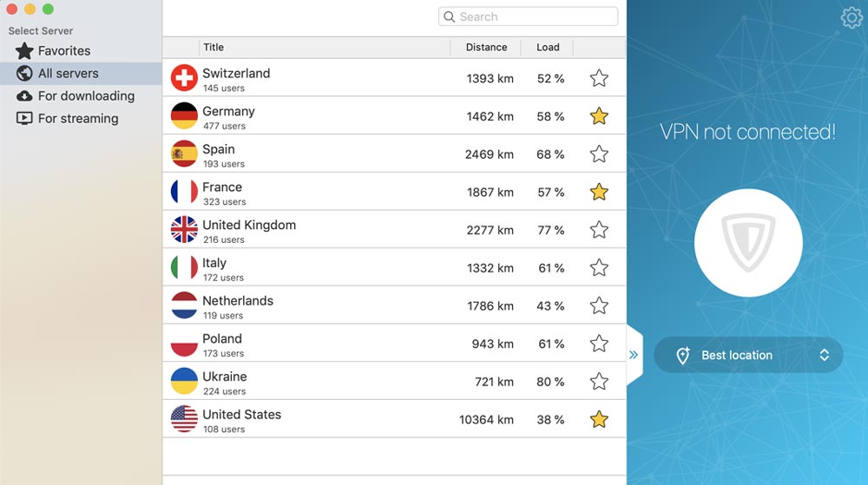The image size is (868, 485).
Task: Click the Search input field
Action: click(x=528, y=16)
